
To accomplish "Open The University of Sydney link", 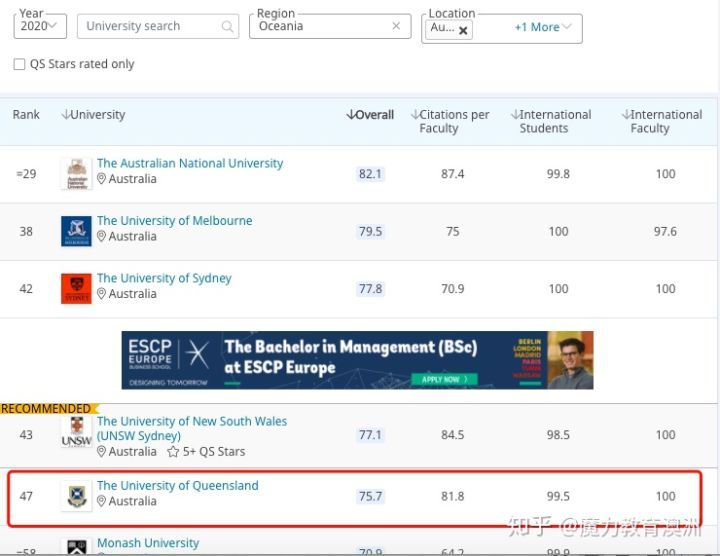I will [164, 278].
